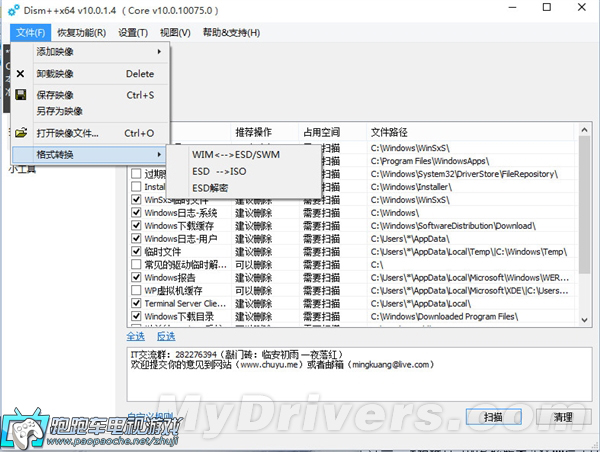600x452 pixels.
Task: Click the floppy disk icon for 保存映像
Action: point(21,96)
